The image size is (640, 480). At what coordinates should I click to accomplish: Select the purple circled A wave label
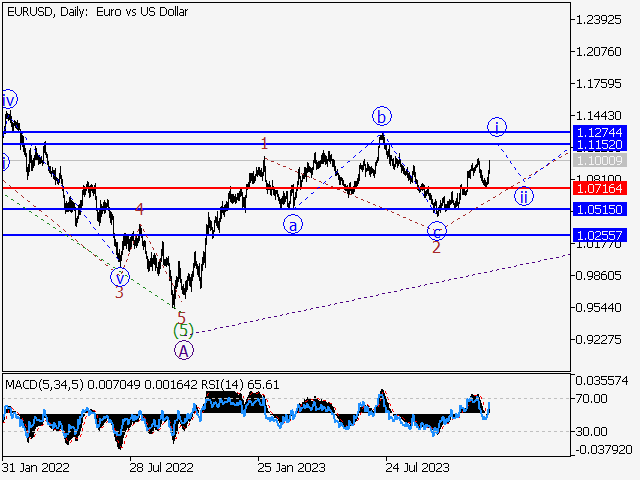[x=184, y=351]
